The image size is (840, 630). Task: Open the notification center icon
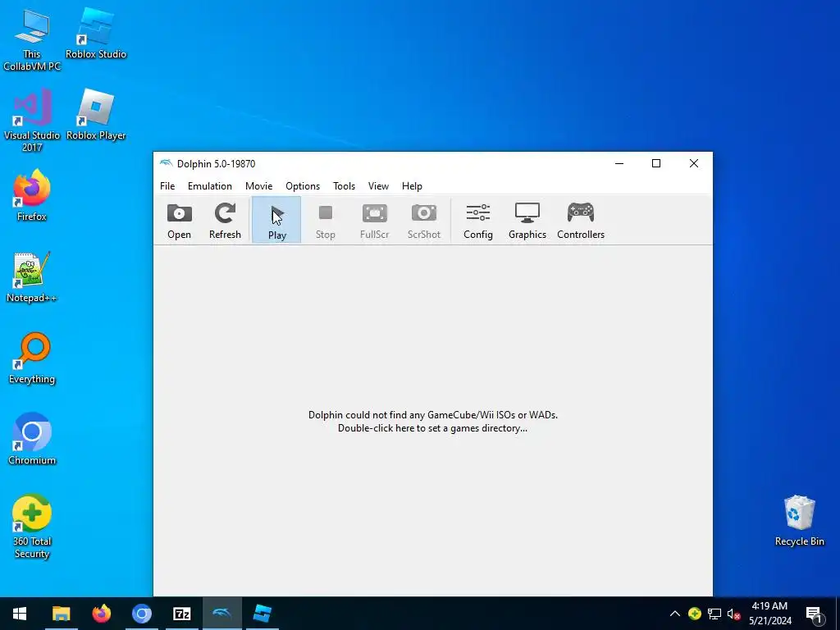tap(814, 614)
